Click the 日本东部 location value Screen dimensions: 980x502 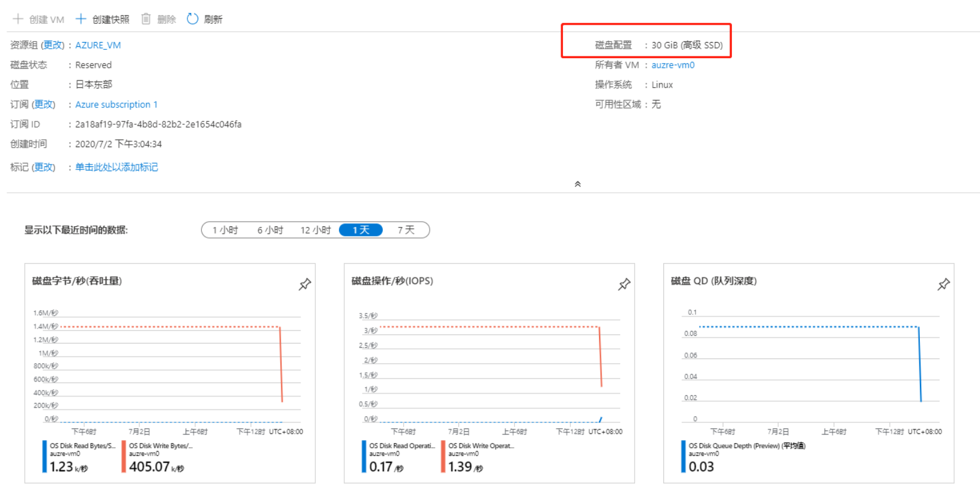(x=94, y=85)
